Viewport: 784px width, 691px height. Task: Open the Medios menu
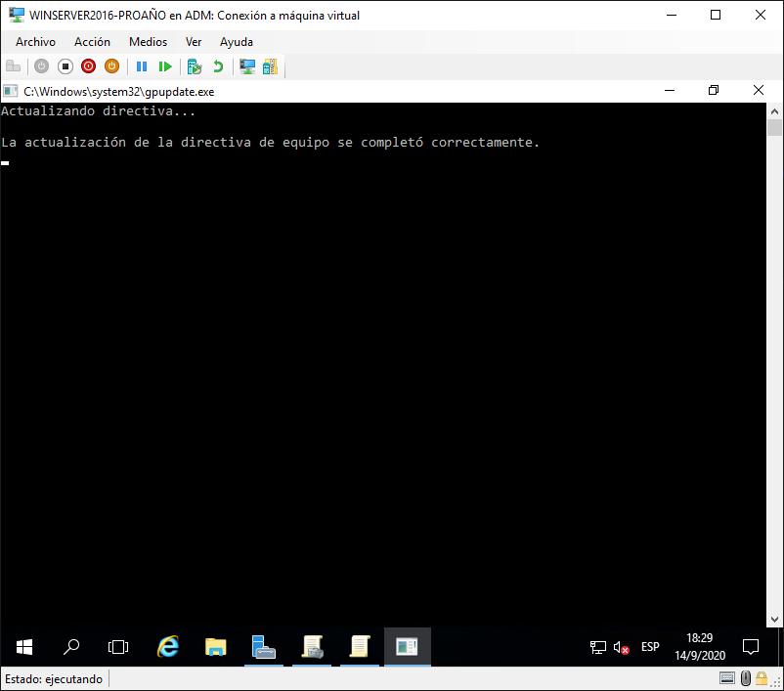148,42
